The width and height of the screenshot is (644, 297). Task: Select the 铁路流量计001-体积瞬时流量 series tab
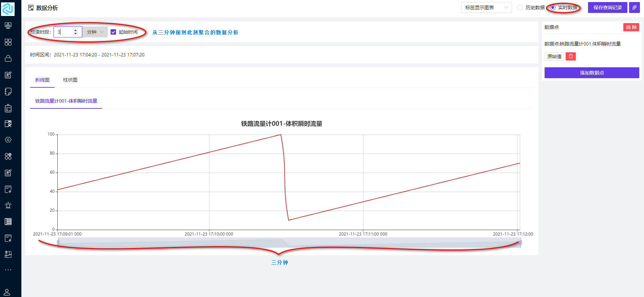66,101
